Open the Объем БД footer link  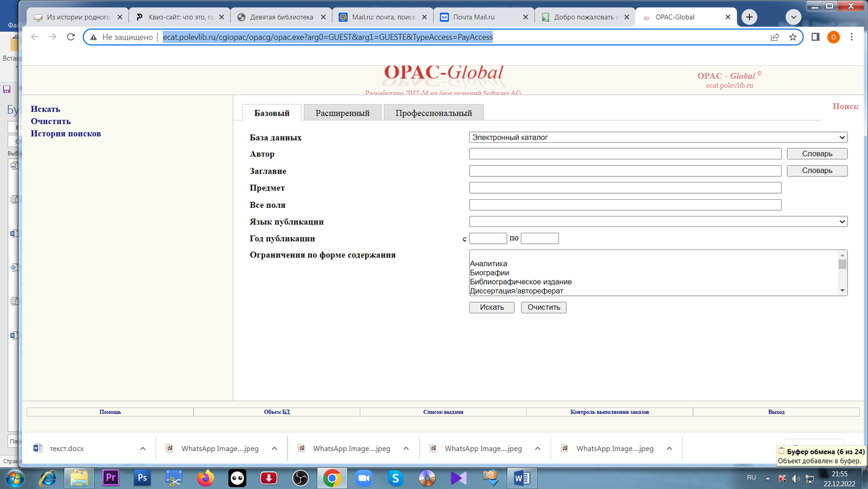coord(277,412)
